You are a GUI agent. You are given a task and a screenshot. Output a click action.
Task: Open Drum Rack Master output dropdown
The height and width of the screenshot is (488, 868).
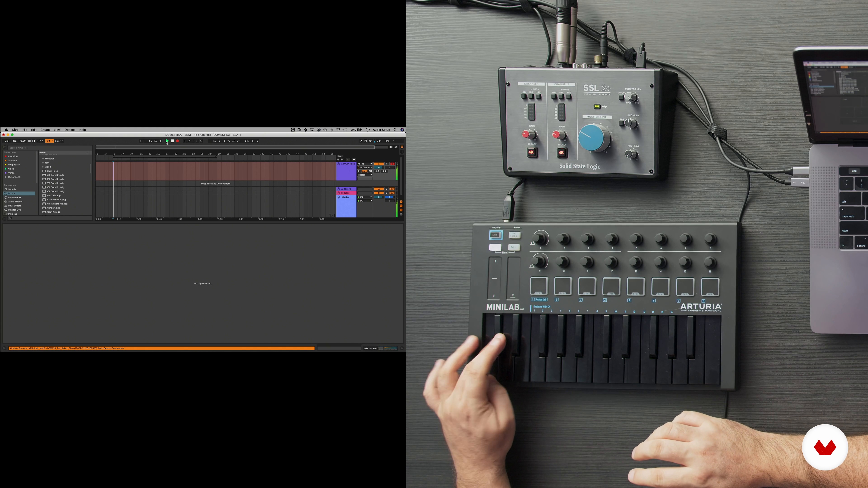point(365,175)
